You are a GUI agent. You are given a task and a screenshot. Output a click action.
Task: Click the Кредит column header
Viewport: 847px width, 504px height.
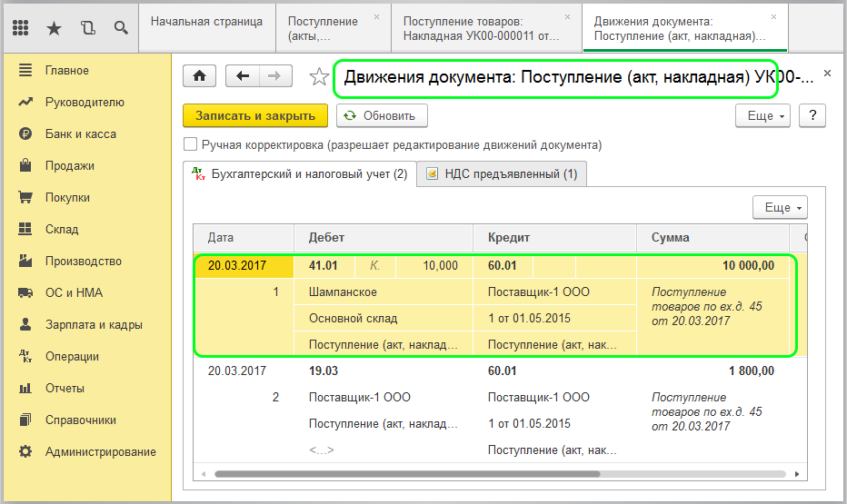554,238
